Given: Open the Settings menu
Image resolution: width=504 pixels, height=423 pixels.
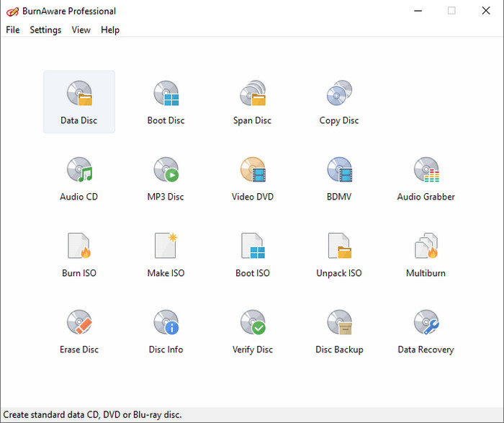Looking at the screenshot, I should pyautogui.click(x=45, y=30).
